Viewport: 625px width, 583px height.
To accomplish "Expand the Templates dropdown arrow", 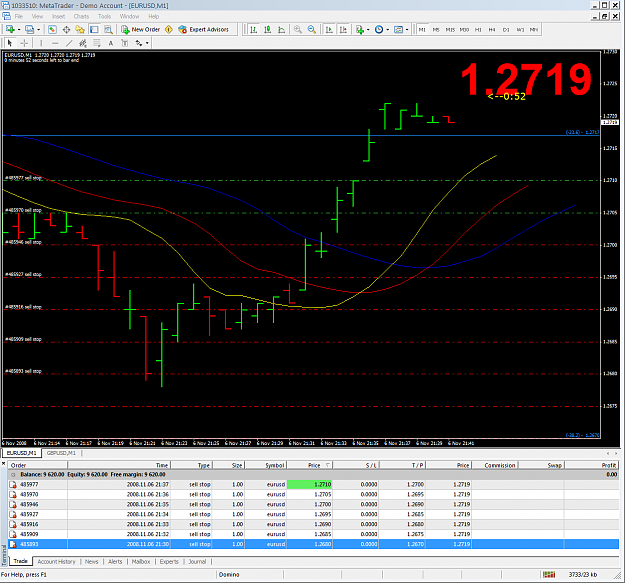I will click(407, 30).
